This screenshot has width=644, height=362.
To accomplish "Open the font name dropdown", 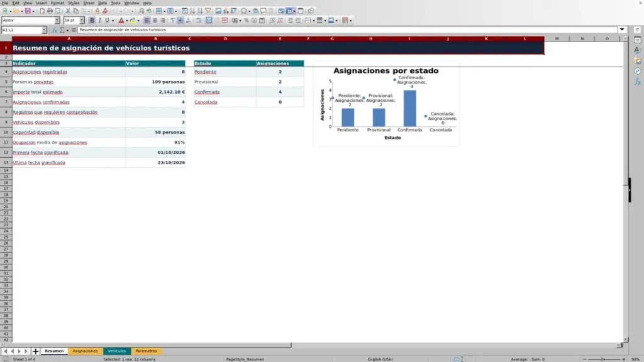I will tap(57, 20).
